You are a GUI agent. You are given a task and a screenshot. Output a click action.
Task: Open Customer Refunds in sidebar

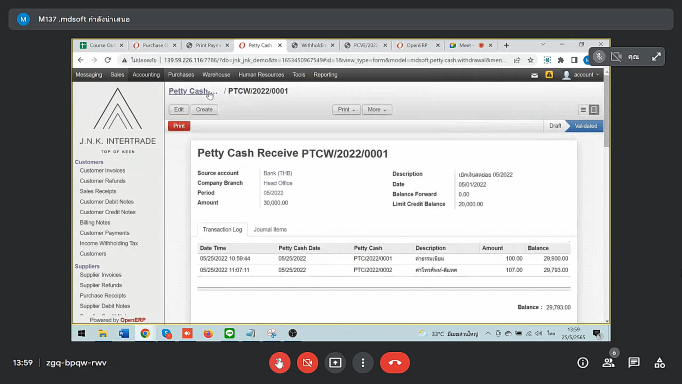click(x=102, y=181)
